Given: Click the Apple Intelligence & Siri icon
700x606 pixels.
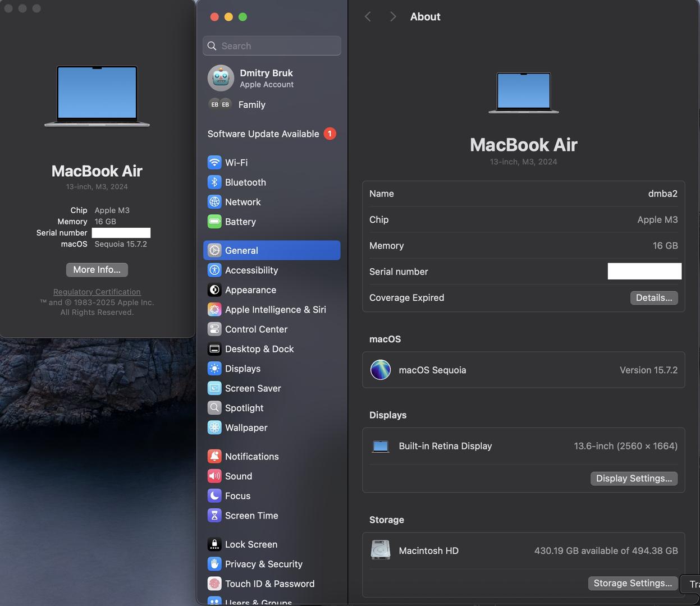Looking at the screenshot, I should pyautogui.click(x=214, y=310).
